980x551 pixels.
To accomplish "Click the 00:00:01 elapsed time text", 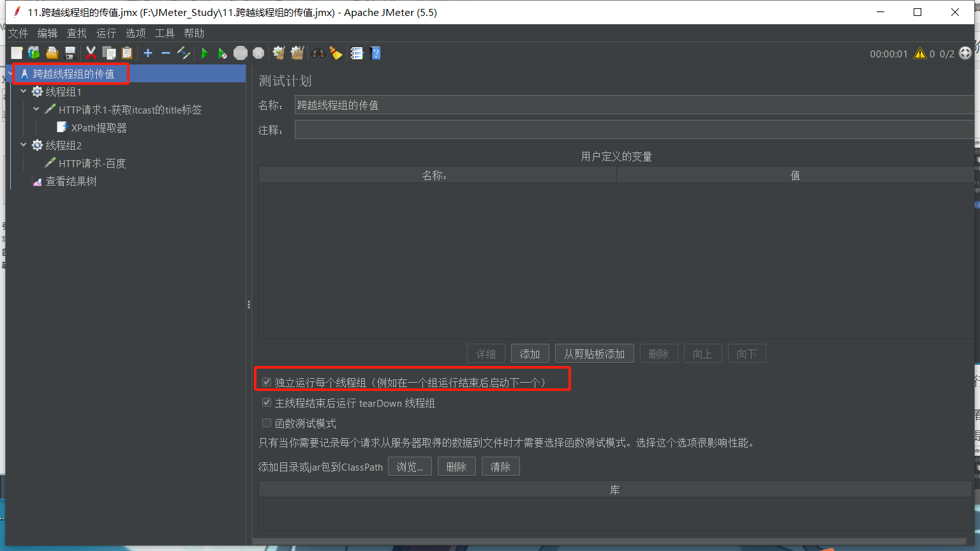I will coord(889,54).
